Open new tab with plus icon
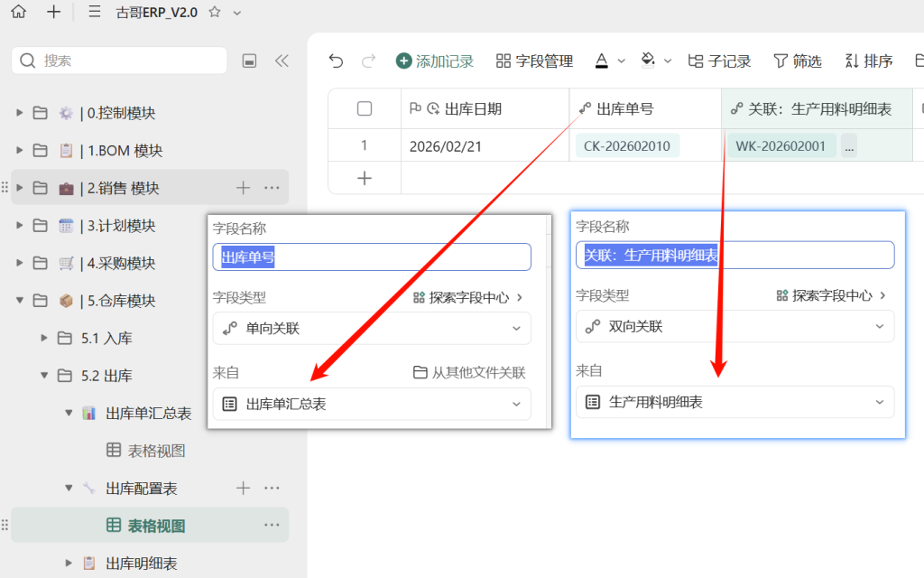This screenshot has height=578, width=924. coord(53,12)
